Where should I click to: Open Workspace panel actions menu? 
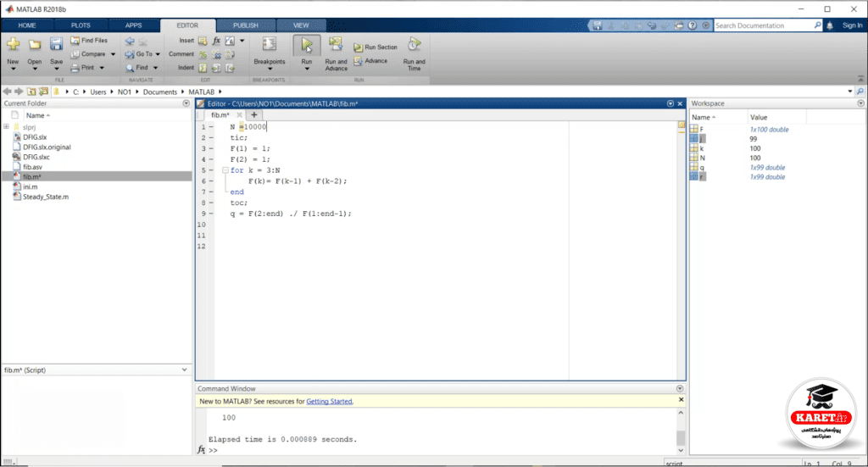tap(861, 103)
